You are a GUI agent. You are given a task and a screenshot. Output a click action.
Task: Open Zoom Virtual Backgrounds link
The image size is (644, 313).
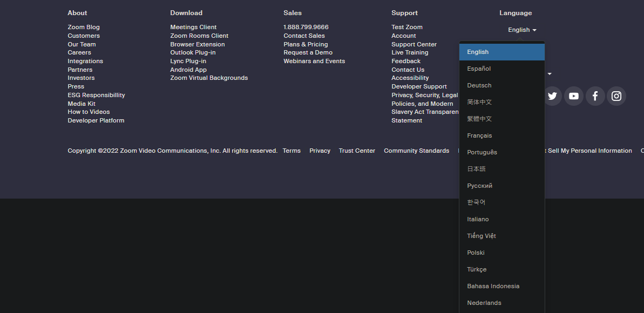point(209,78)
